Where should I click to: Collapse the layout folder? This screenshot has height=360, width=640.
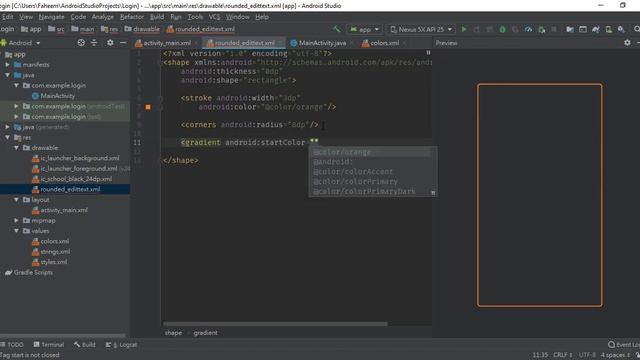coord(16,200)
